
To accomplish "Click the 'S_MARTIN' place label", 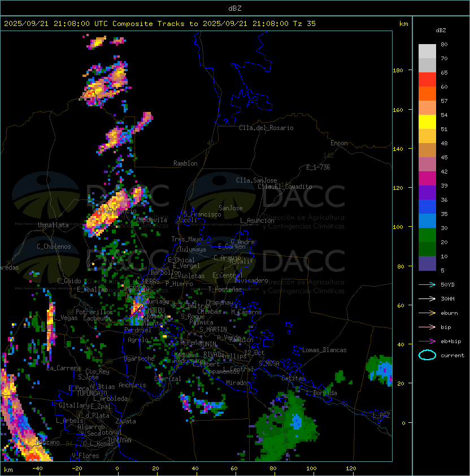I will (x=214, y=330).
